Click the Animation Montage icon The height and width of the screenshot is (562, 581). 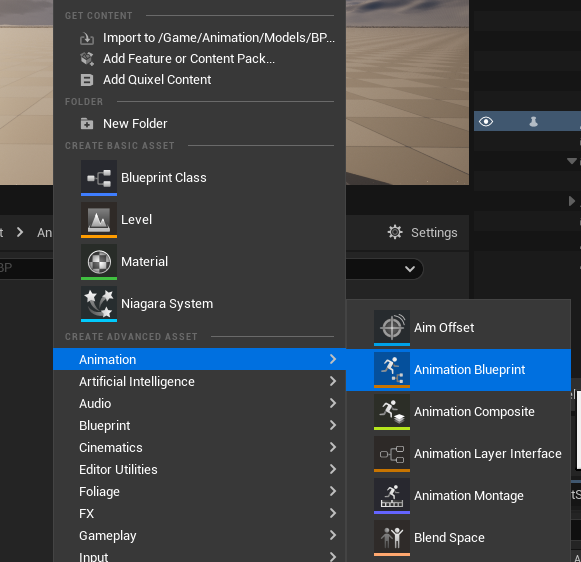392,496
